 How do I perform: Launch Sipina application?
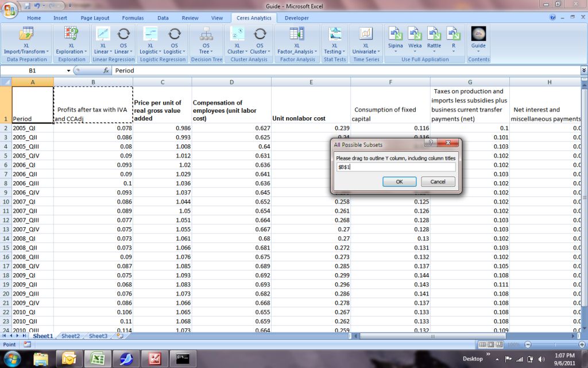[x=395, y=39]
